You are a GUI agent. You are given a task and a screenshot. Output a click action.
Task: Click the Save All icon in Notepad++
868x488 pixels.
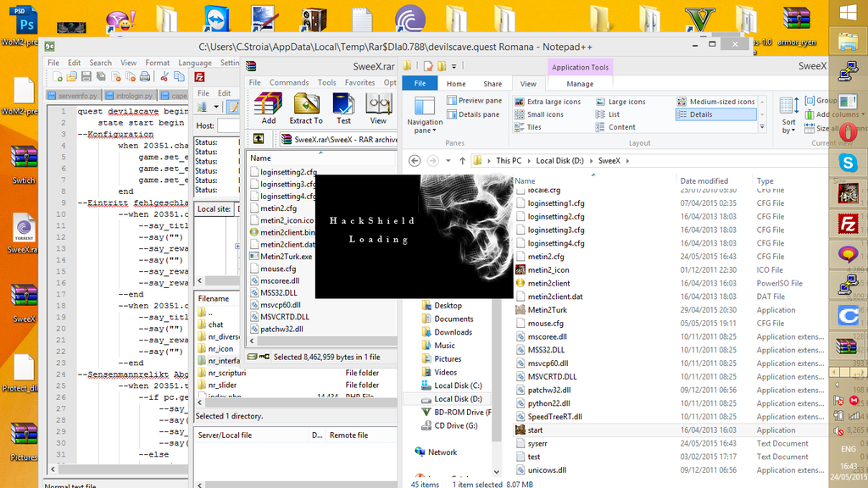tap(101, 77)
